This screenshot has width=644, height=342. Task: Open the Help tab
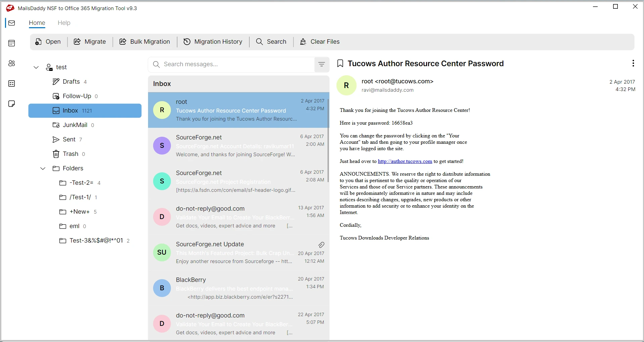click(64, 23)
